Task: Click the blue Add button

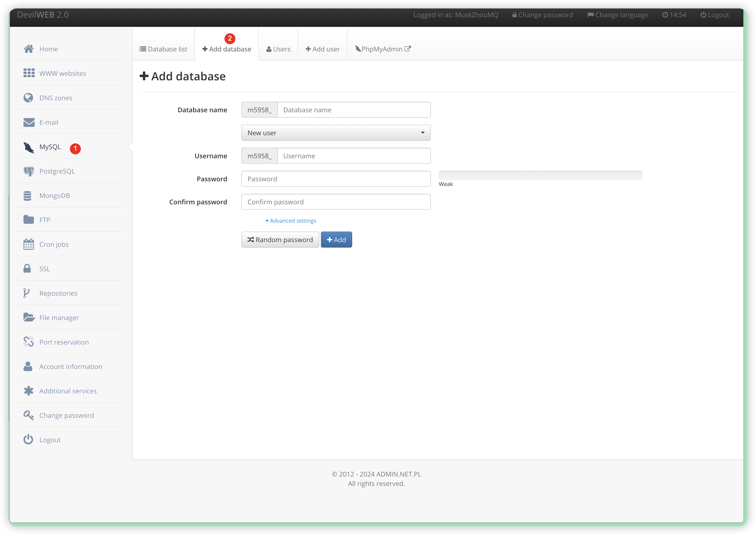Action: [x=336, y=240]
